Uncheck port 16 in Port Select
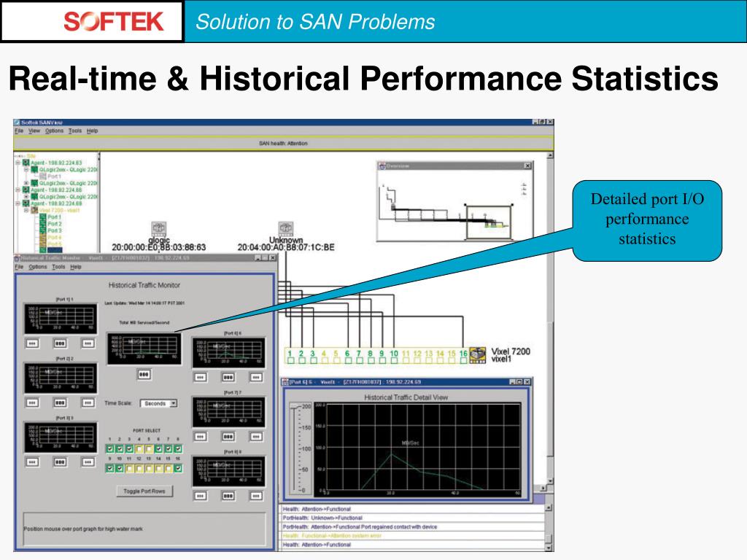The width and height of the screenshot is (747, 560). 178,469
